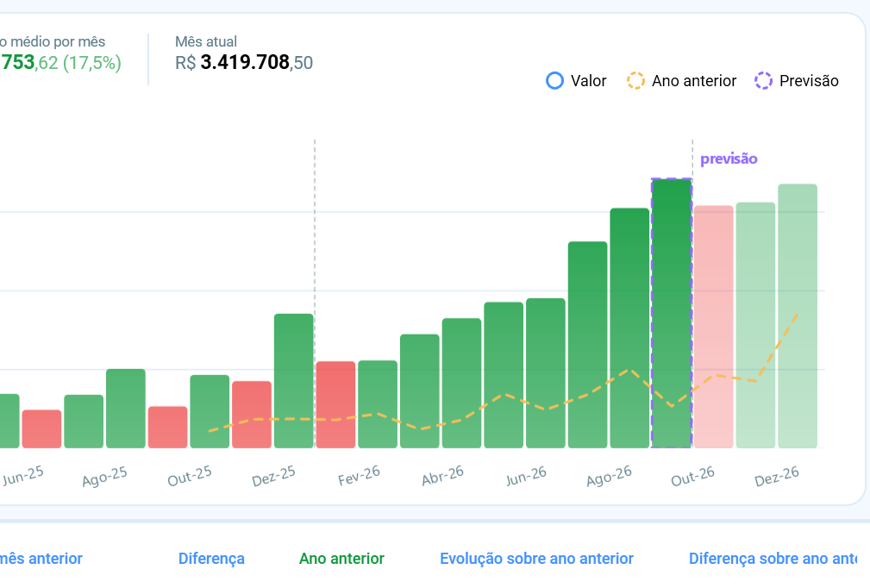Select the green Ago-25 bar
Viewport: 870px width, 588px height.
[126, 409]
